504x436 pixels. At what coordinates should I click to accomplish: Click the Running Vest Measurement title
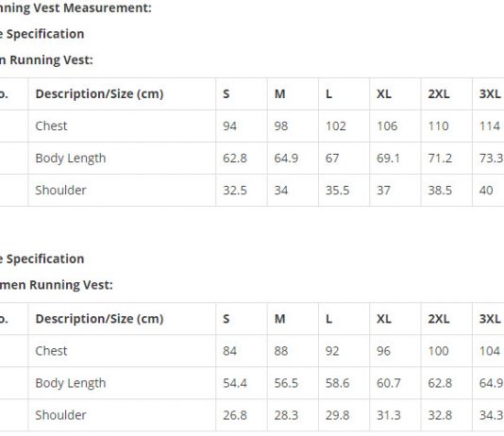[x=75, y=8]
